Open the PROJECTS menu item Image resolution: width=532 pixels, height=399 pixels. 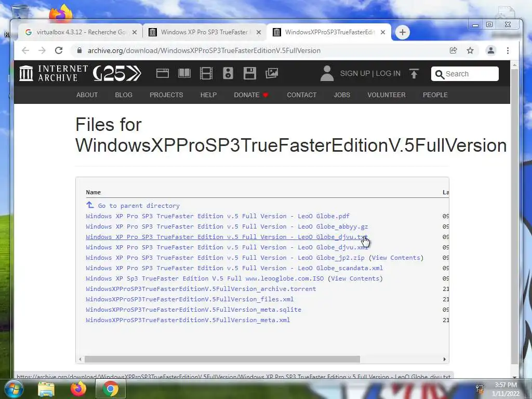pyautogui.click(x=166, y=95)
